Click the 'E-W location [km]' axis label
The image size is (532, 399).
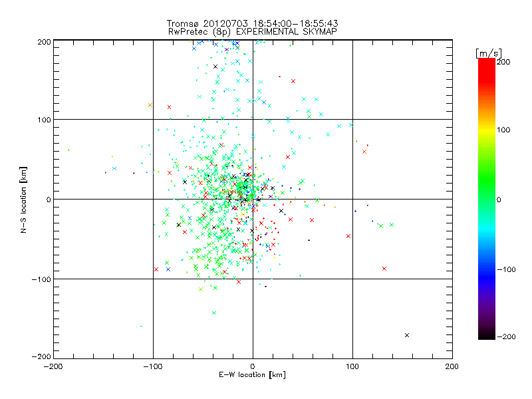click(252, 374)
